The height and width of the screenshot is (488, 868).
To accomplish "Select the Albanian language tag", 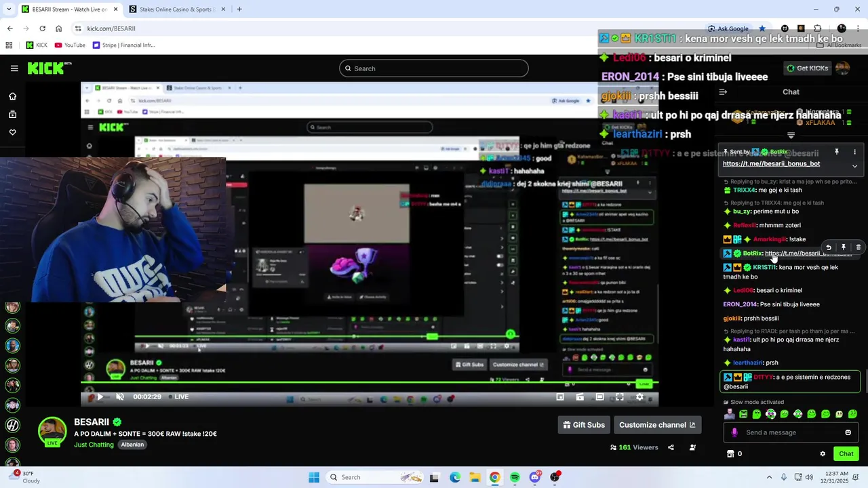I will 132,445.
